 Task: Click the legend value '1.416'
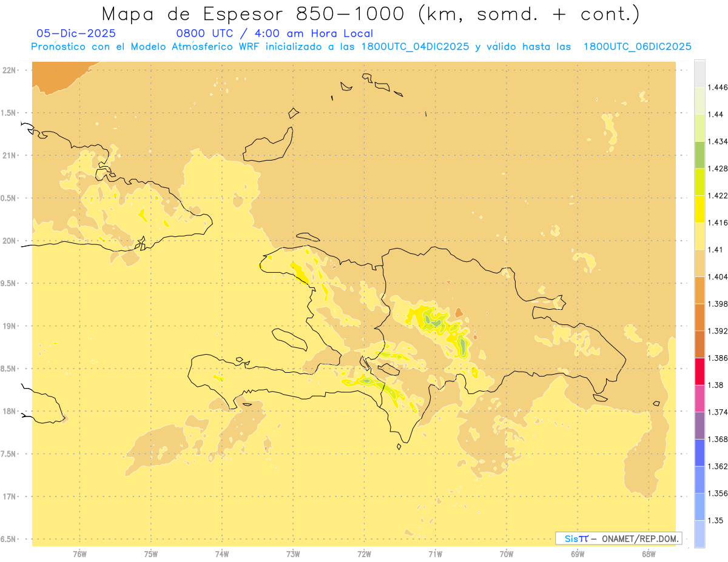pos(717,222)
